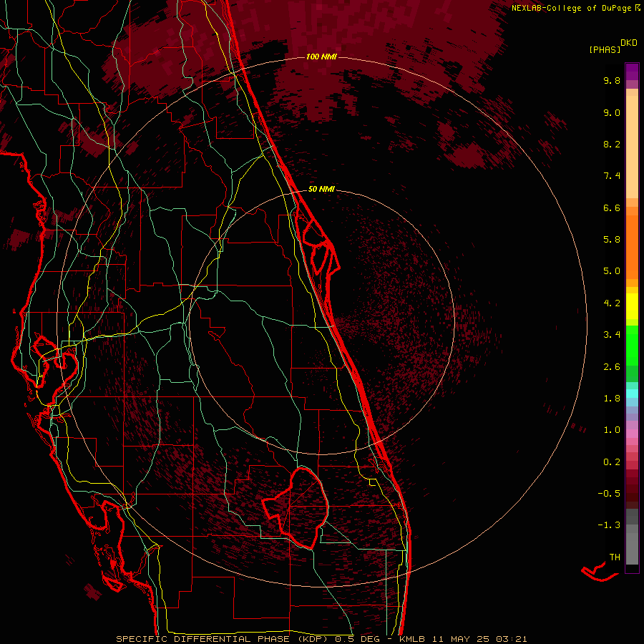This screenshot has height=644, width=644.
Task: Click the SPECIFIC DIFFERENTIAL PHASE (KDP) caption
Action: (x=223, y=639)
